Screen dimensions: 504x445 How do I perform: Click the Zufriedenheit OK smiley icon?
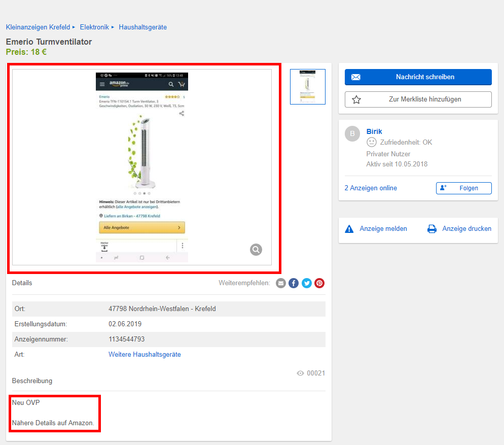[372, 142]
